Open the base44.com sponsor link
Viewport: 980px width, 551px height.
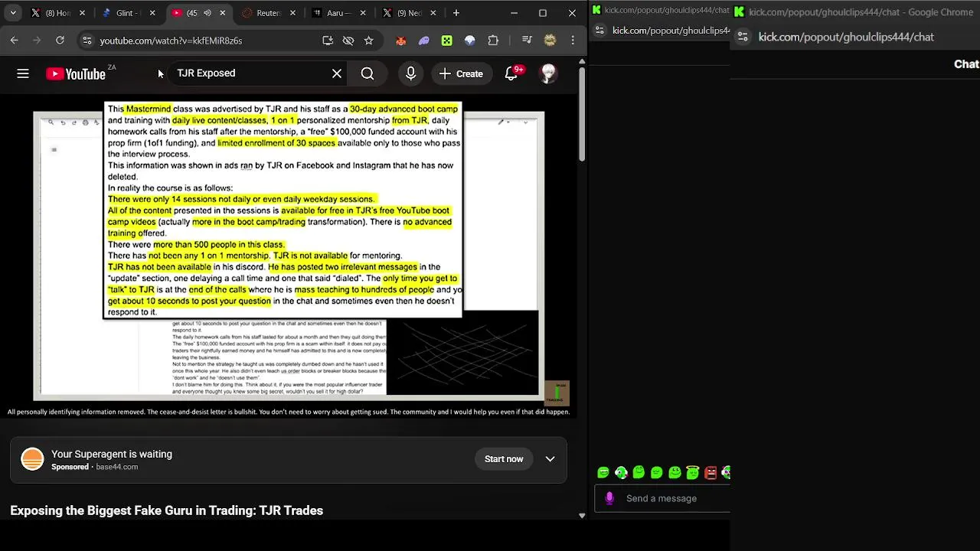[116, 467]
